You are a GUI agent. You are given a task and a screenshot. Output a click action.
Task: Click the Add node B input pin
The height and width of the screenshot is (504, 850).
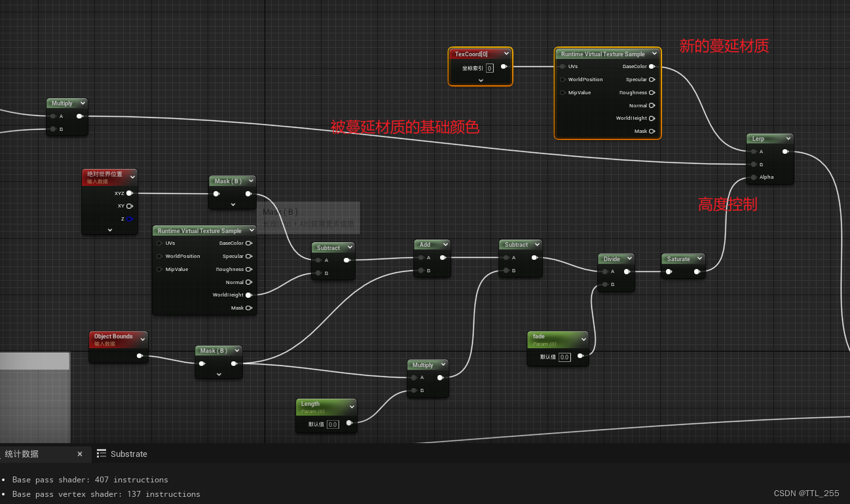pos(421,270)
